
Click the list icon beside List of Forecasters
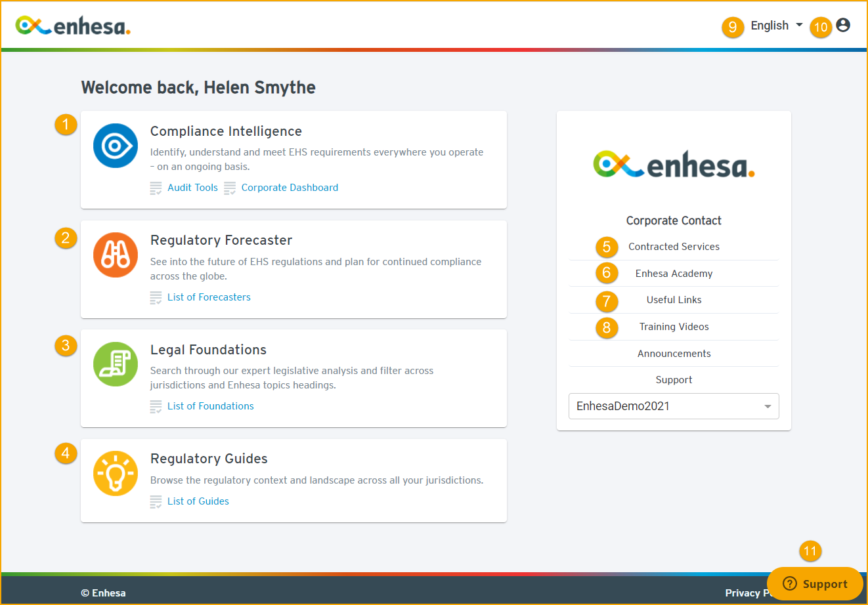[x=156, y=297]
